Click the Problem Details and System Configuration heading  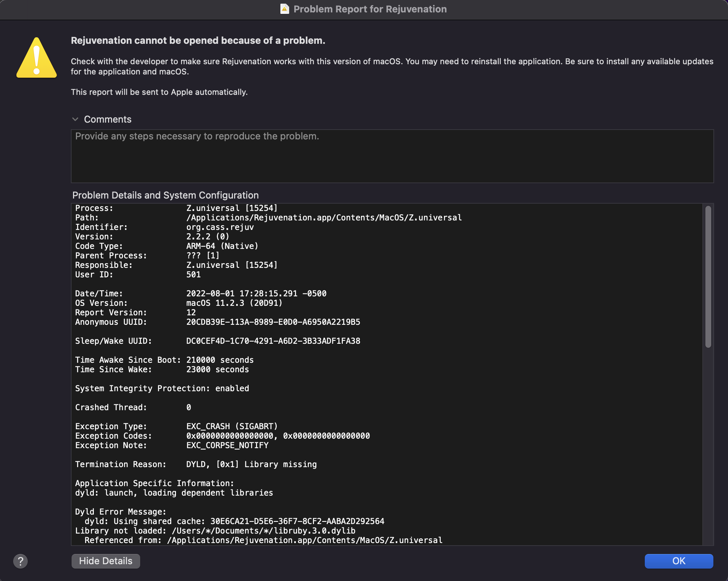click(x=165, y=195)
